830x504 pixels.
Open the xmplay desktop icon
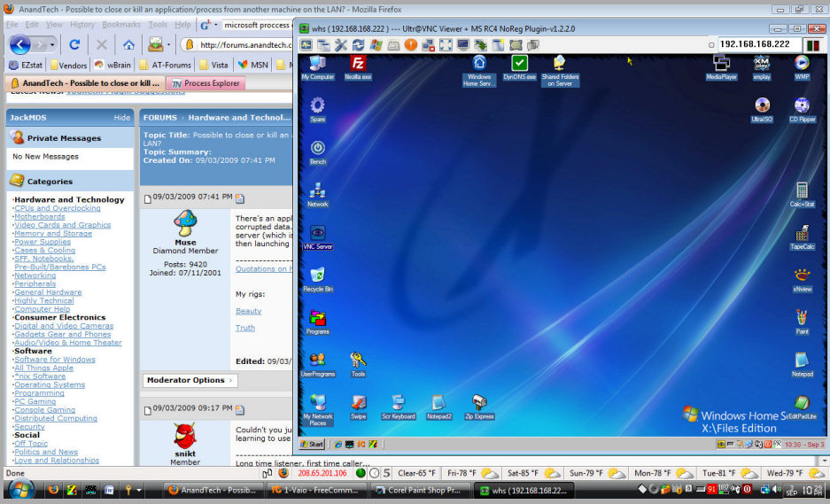point(761,67)
